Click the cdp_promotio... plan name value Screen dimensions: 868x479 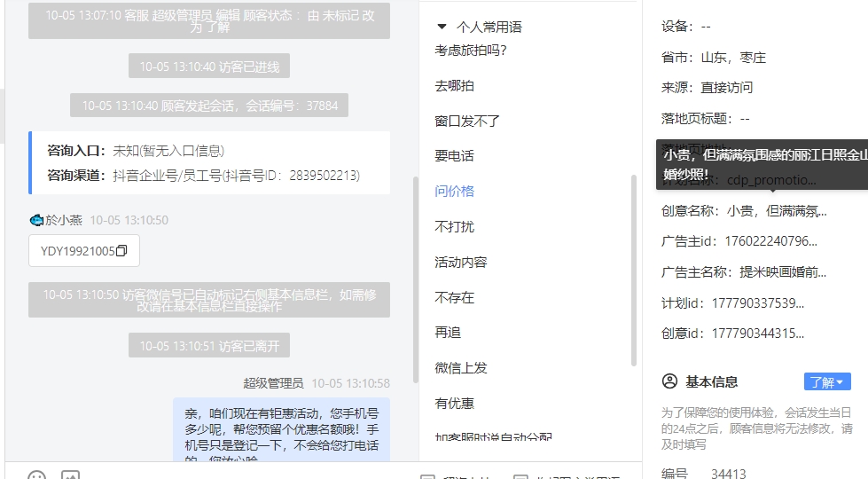coord(771,181)
